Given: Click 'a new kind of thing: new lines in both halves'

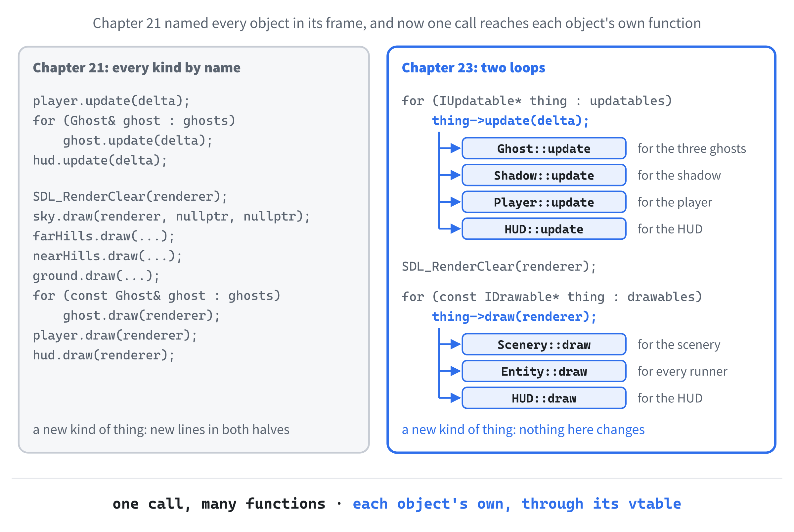Looking at the screenshot, I should pyautogui.click(x=161, y=430).
